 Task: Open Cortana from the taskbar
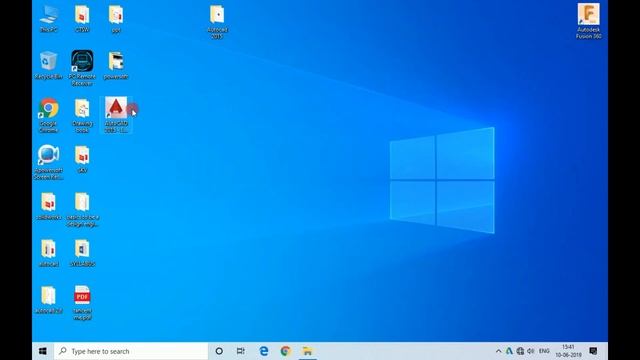[x=219, y=351]
